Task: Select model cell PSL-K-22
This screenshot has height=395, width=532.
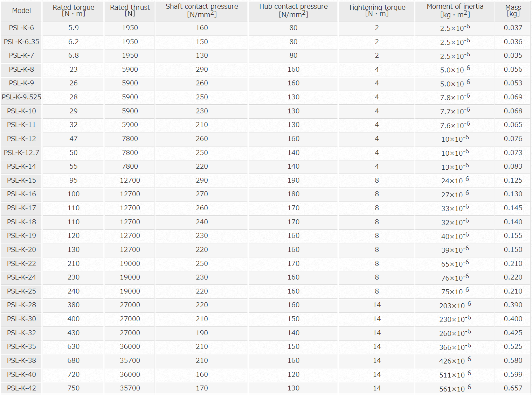Action: tap(21, 264)
